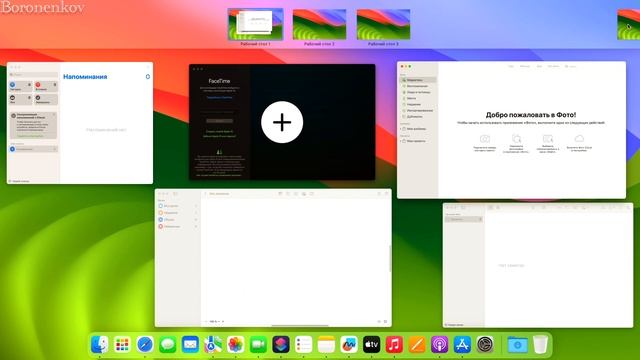Open App Store from the Dock
640x360 pixels.
click(x=462, y=345)
